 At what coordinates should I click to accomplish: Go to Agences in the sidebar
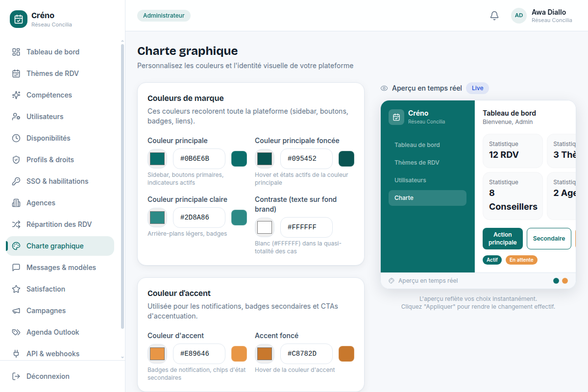point(60,203)
